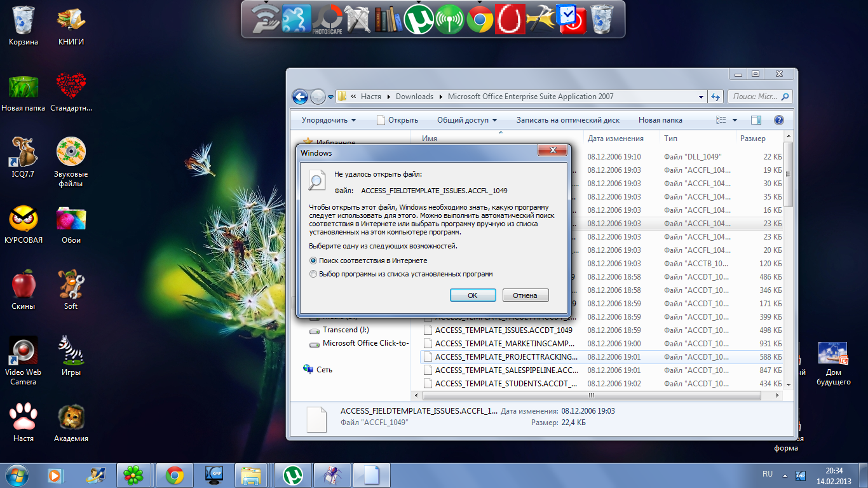Viewport: 868px width, 488px height.
Task: Open the recycle bin in the dock
Action: point(602,18)
